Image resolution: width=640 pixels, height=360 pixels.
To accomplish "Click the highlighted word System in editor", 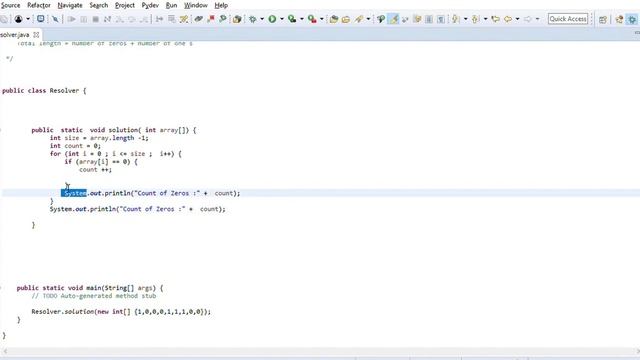I will point(75,193).
